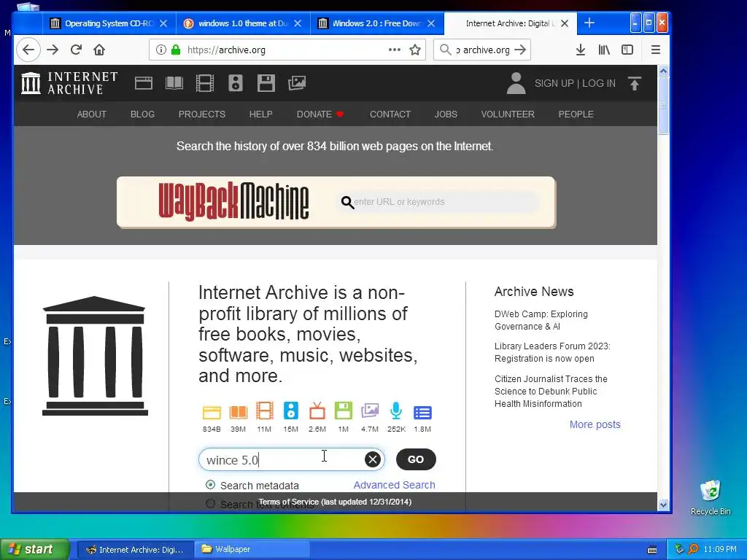The width and height of the screenshot is (747, 560).
Task: Open the Advanced Search link
Action: [394, 485]
